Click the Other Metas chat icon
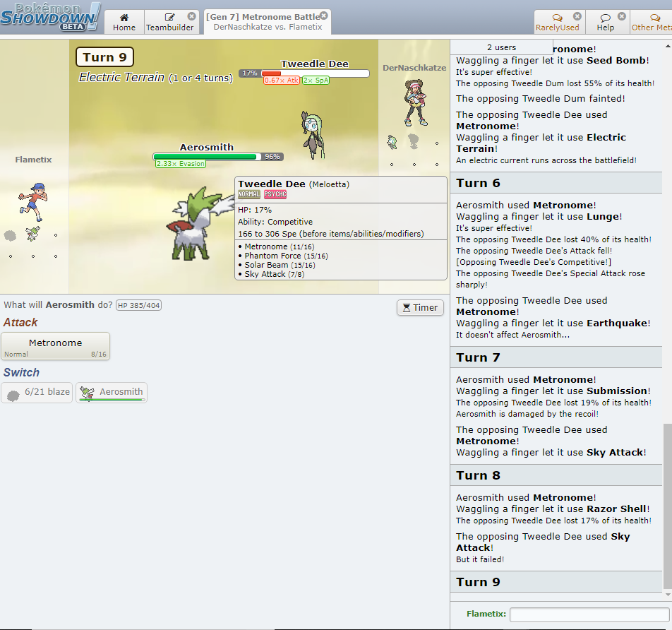The height and width of the screenshot is (630, 672). click(x=655, y=18)
